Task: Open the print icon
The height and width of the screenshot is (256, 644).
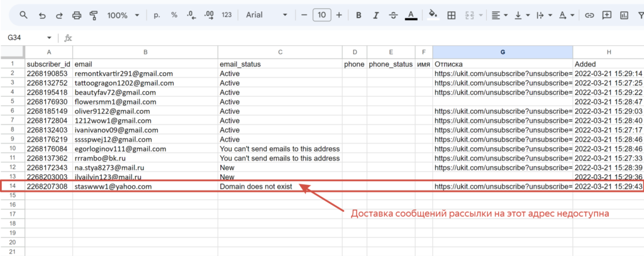Action: pos(77,15)
